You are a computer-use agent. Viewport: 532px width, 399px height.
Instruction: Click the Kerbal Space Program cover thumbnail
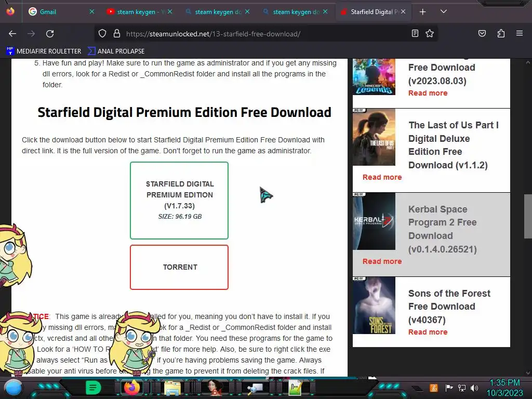click(374, 221)
